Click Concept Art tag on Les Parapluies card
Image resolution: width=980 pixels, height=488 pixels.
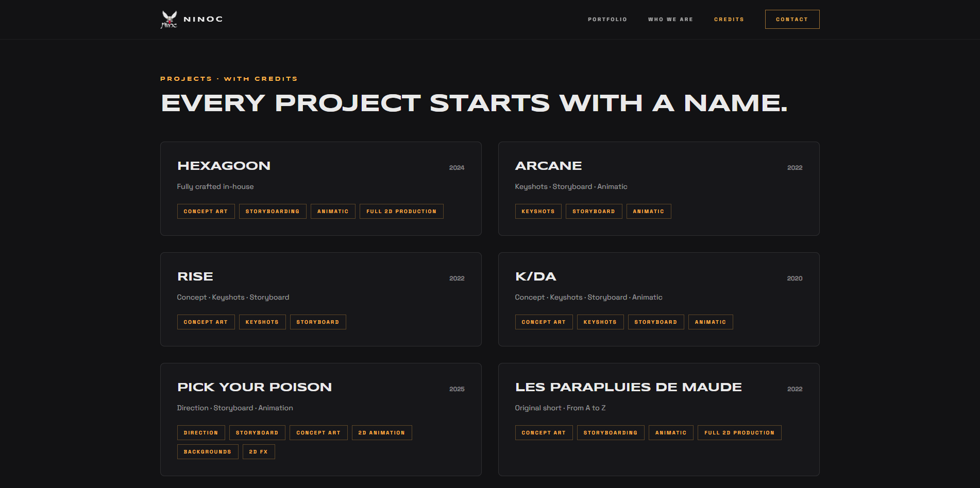click(544, 433)
